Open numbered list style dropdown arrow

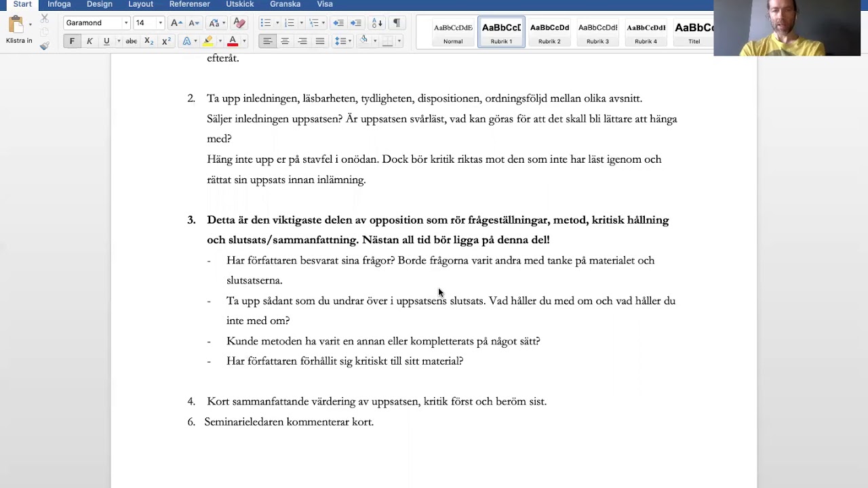pyautogui.click(x=301, y=23)
